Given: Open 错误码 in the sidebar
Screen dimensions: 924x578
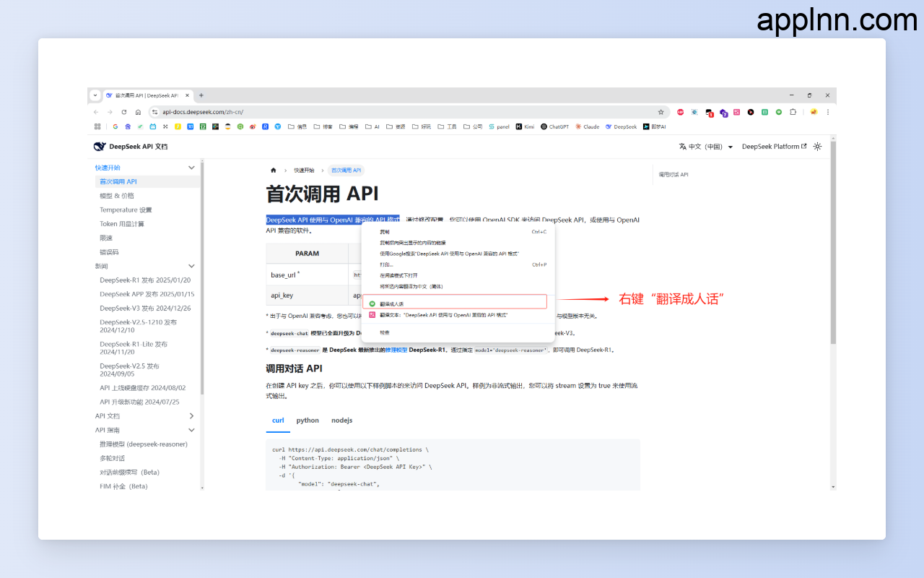Looking at the screenshot, I should tap(109, 252).
